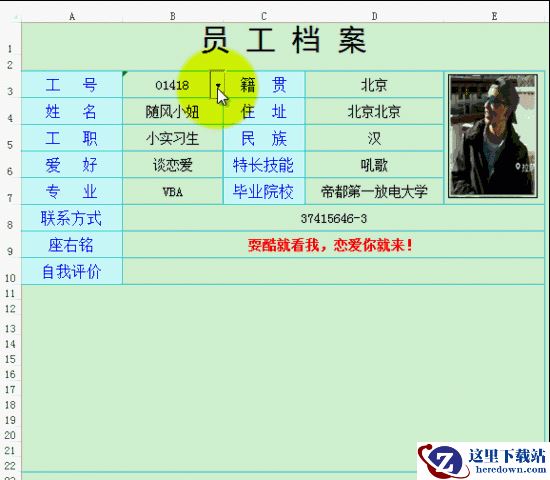The width and height of the screenshot is (550, 480).
Task: Select the 员工档案 title cell
Action: tap(283, 41)
